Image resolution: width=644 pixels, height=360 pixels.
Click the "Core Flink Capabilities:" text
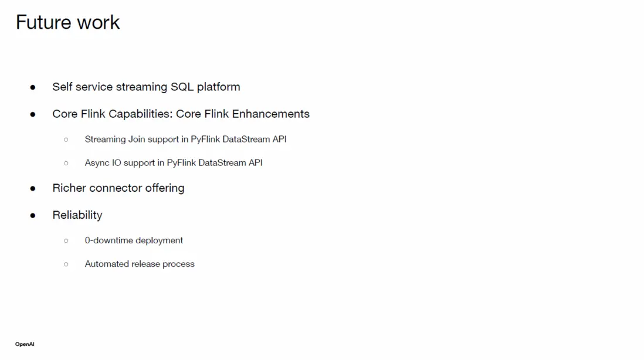[112, 114]
